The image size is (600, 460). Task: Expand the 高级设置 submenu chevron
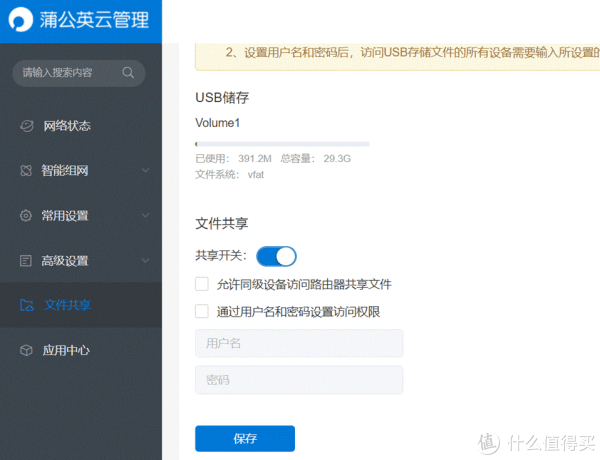[145, 261]
